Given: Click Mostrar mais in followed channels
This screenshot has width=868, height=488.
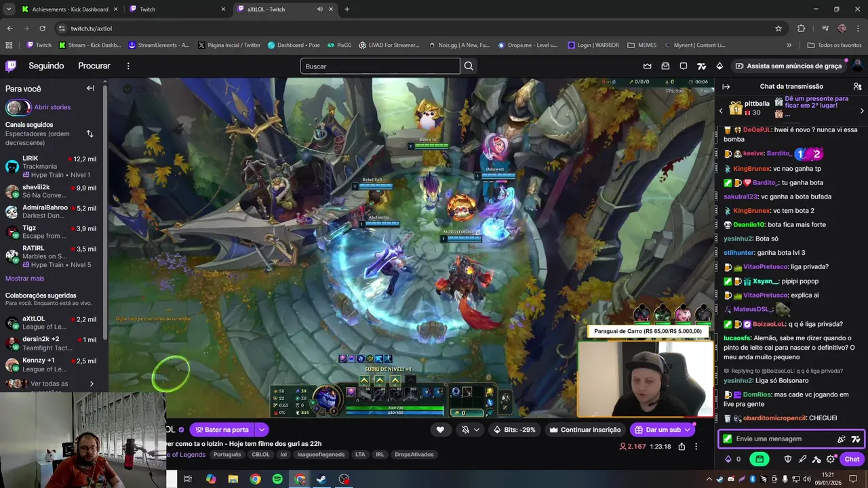Looking at the screenshot, I should click(x=24, y=279).
